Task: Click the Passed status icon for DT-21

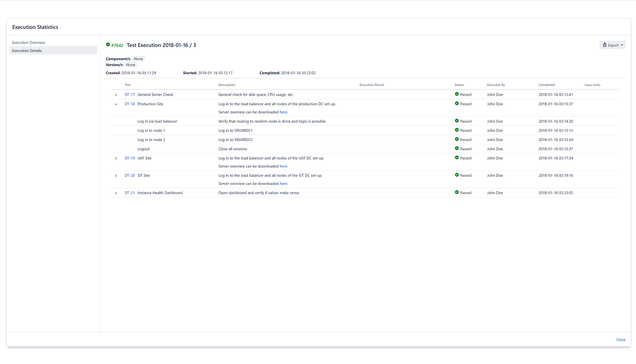Action: [457, 192]
